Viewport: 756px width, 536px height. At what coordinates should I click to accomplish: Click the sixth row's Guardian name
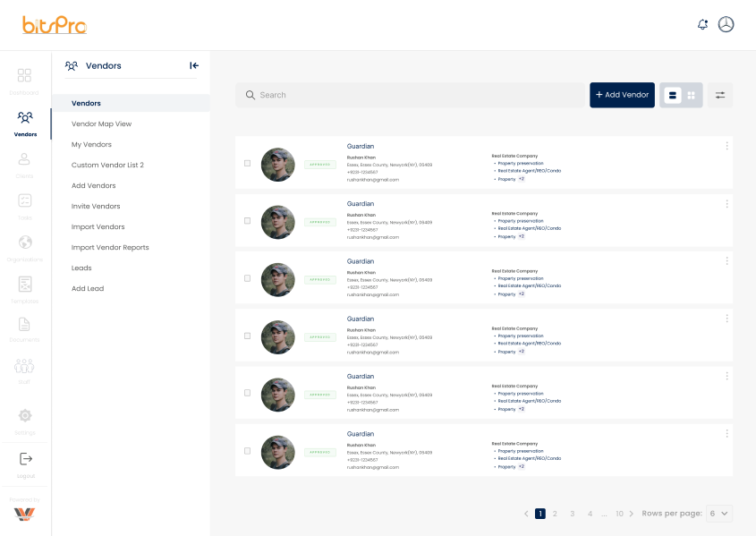click(x=361, y=434)
